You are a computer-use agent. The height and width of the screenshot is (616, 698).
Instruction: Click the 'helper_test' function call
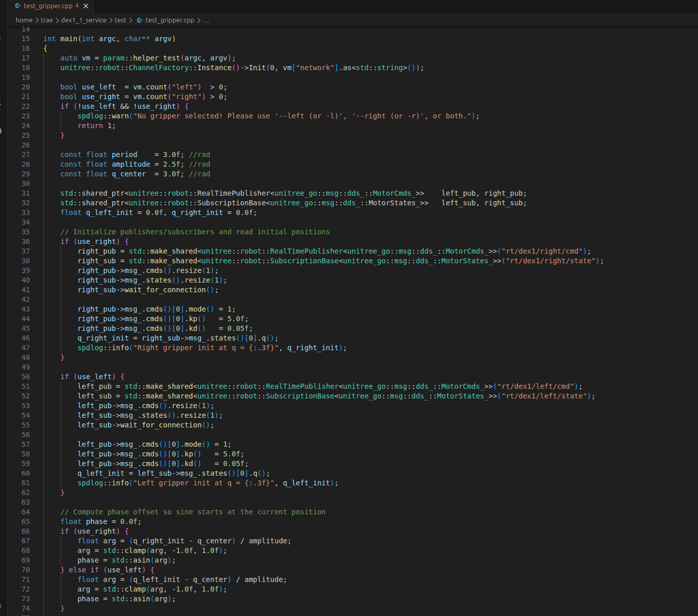[156, 58]
